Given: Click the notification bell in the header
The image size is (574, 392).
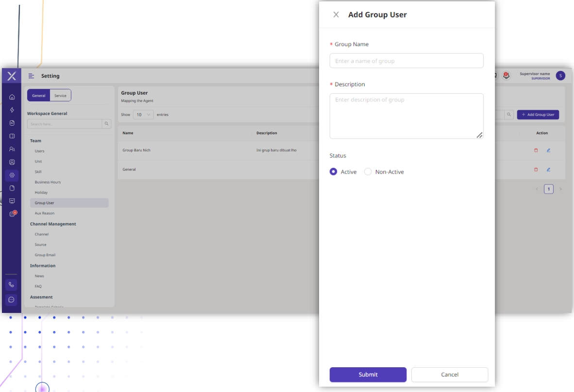Looking at the screenshot, I should point(506,76).
